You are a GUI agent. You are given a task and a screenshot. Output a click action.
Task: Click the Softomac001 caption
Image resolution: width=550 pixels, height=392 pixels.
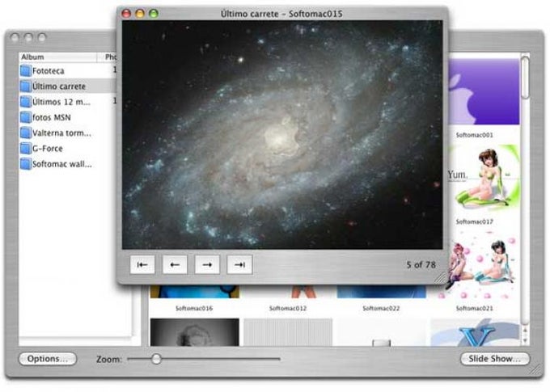(x=475, y=135)
